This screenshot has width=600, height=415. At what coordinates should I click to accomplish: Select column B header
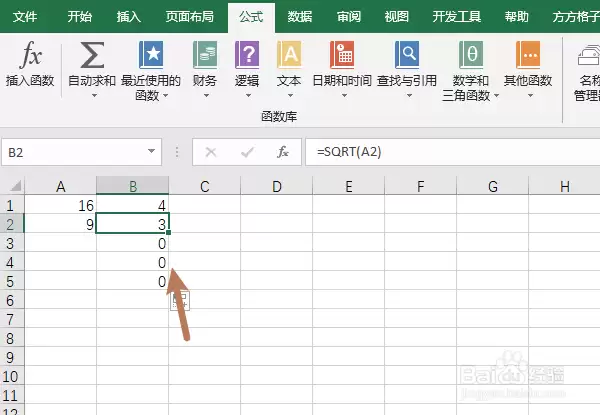(x=132, y=186)
